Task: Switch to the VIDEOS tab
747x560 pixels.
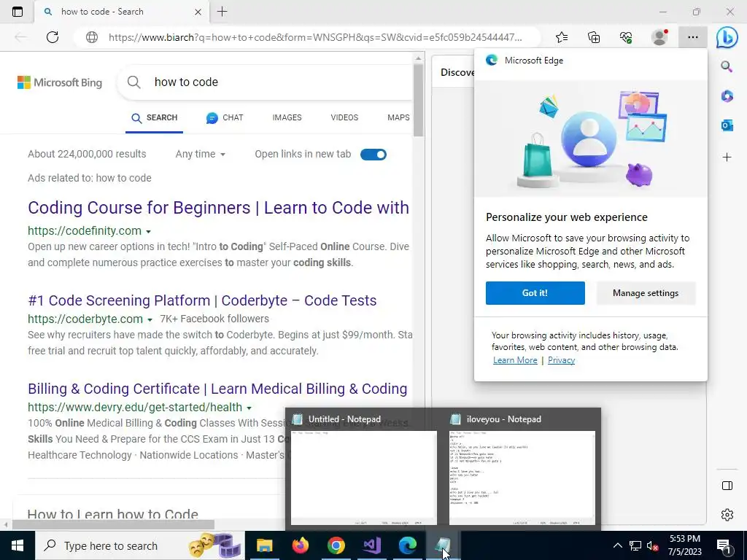Action: 344,117
